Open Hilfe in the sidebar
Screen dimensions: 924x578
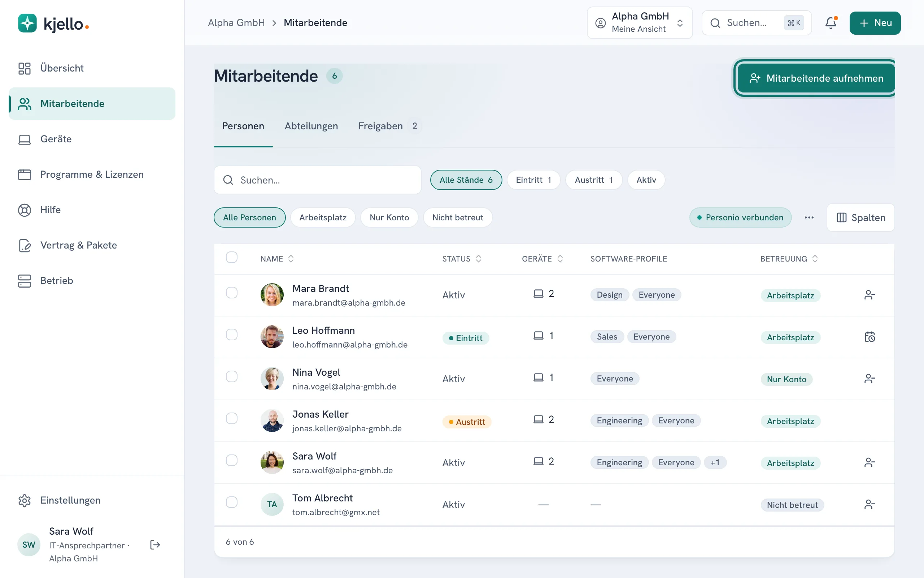click(x=92, y=210)
